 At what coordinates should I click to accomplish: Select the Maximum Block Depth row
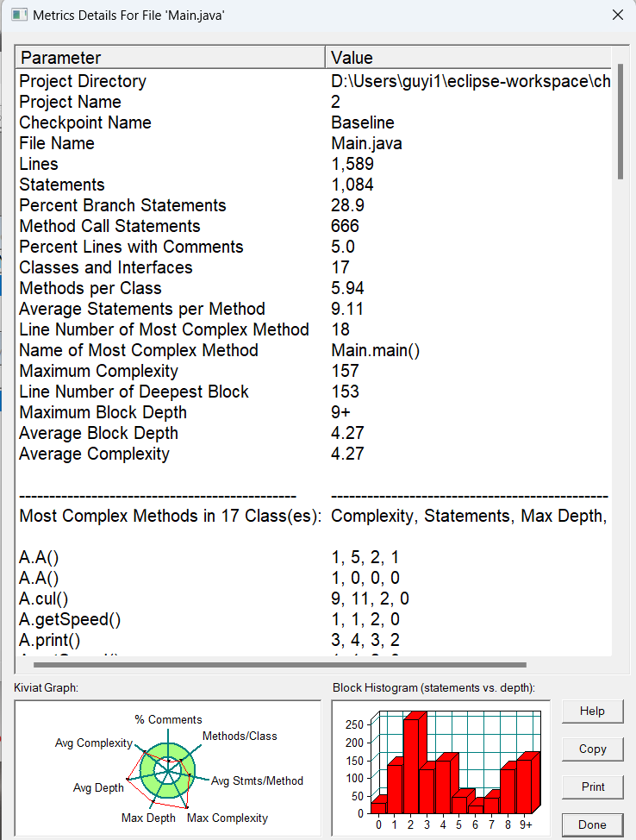pyautogui.click(x=313, y=412)
